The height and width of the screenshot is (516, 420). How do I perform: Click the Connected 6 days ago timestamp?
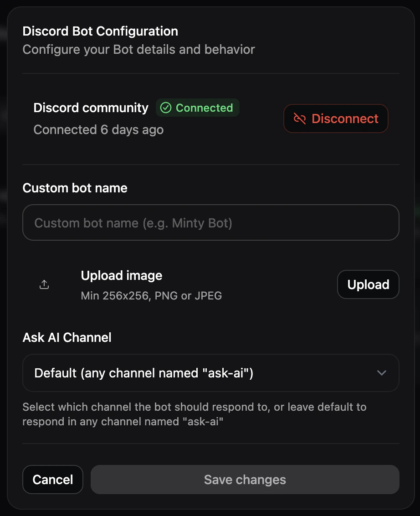pos(98,129)
